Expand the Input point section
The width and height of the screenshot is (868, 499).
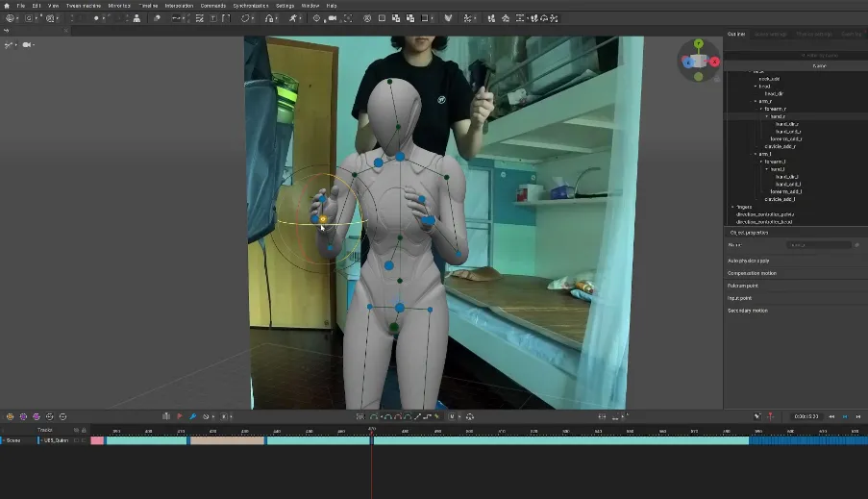click(739, 298)
